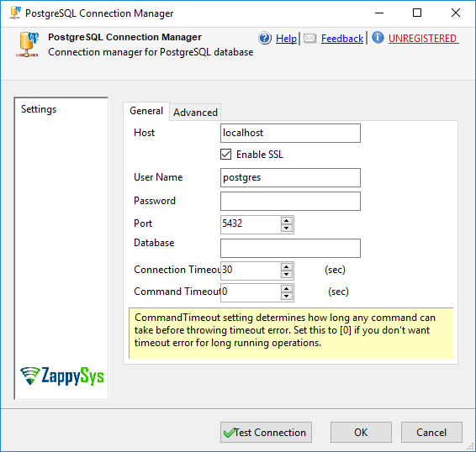Click the Command Timeout value field

(251, 292)
